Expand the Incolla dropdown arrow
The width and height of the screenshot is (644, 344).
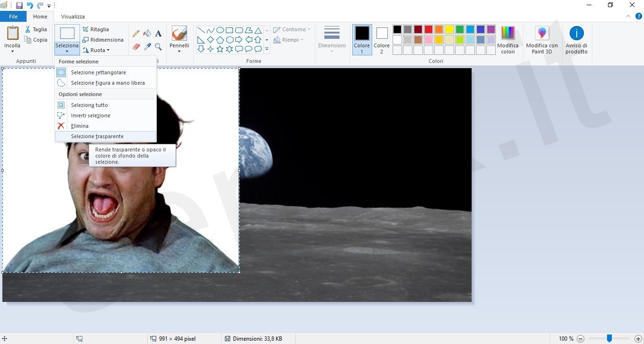[12, 51]
